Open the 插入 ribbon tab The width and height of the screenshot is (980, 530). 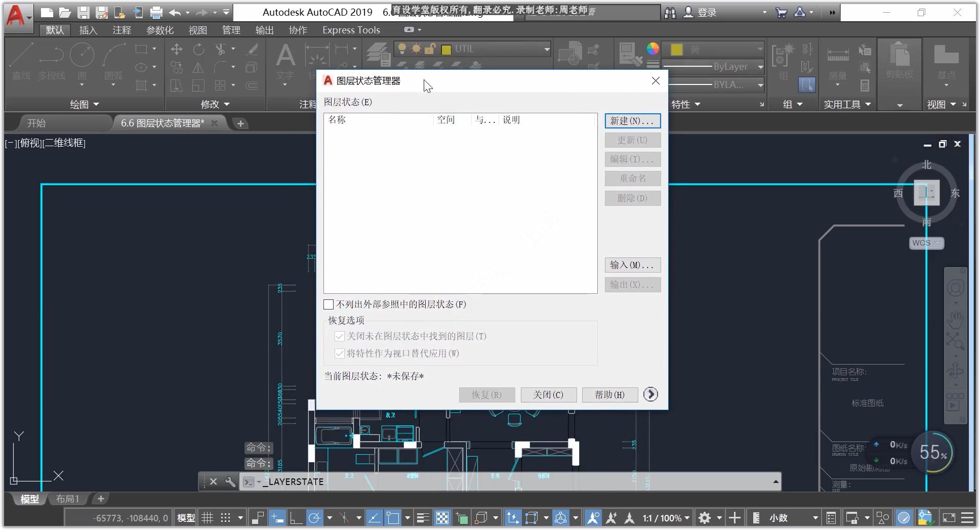(x=88, y=30)
